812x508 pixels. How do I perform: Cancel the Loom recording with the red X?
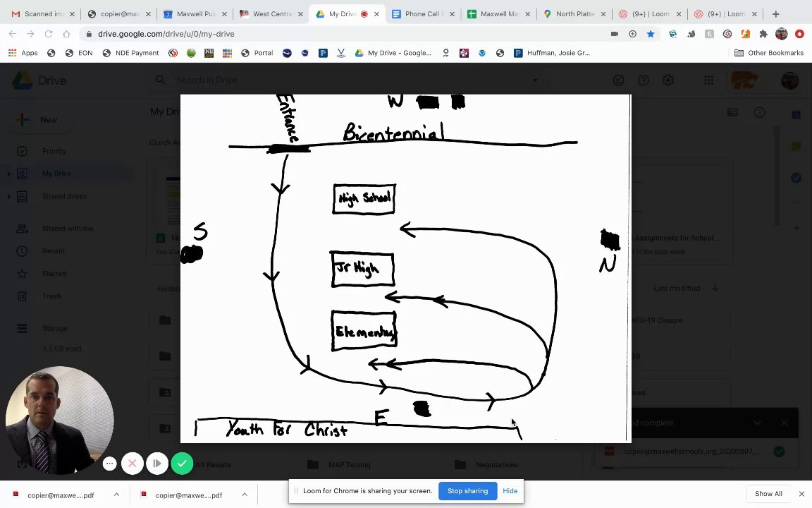click(x=132, y=464)
